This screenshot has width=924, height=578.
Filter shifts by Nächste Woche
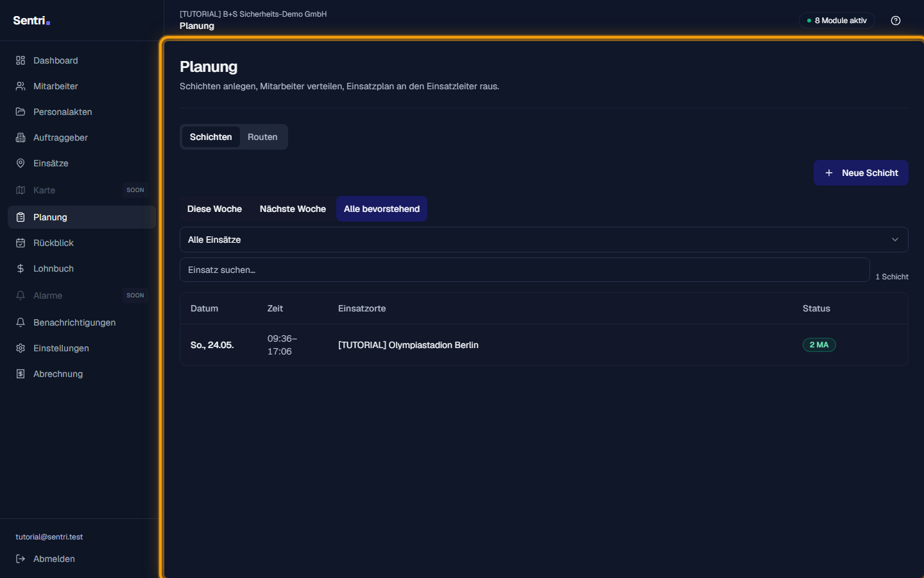tap(293, 209)
